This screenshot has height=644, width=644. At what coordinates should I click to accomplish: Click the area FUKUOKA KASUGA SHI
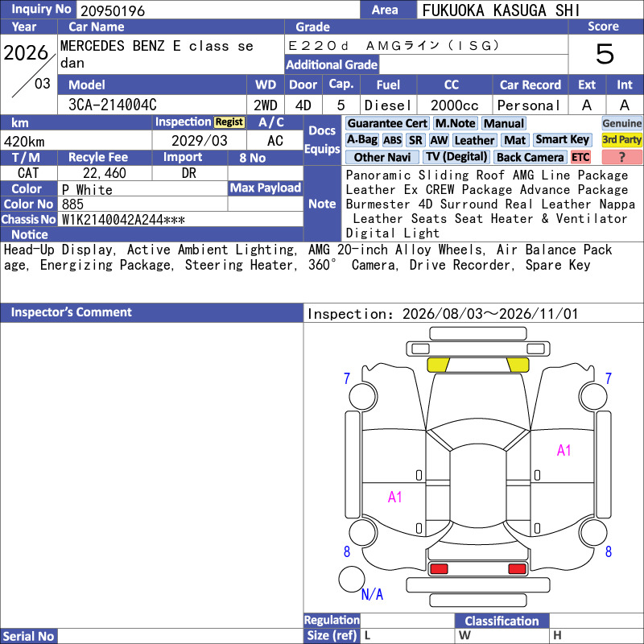(501, 10)
